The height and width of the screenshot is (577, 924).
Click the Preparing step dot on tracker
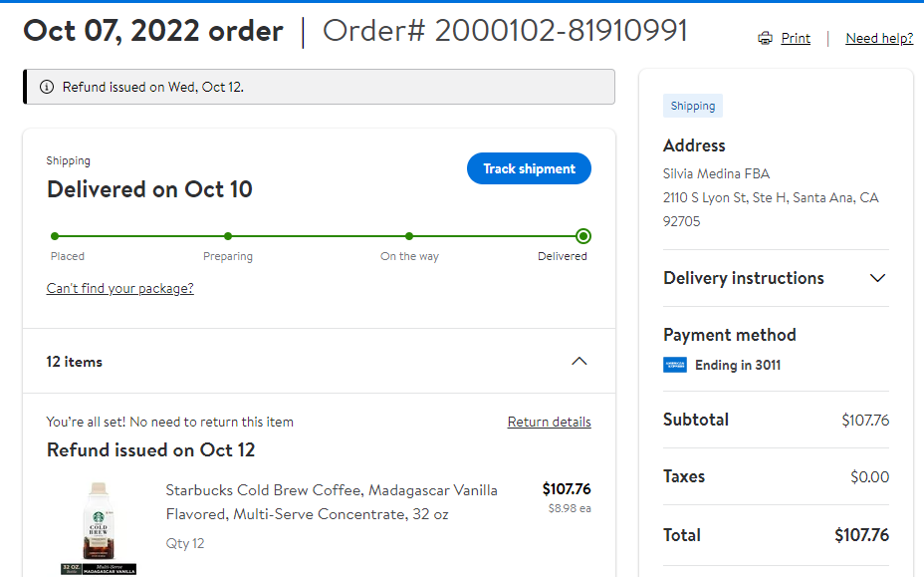(228, 236)
